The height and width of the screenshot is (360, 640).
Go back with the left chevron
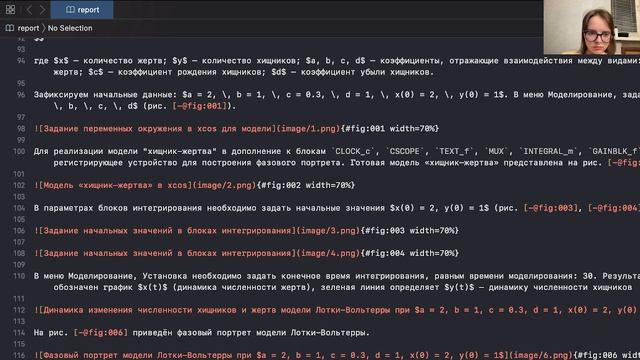pos(29,9)
